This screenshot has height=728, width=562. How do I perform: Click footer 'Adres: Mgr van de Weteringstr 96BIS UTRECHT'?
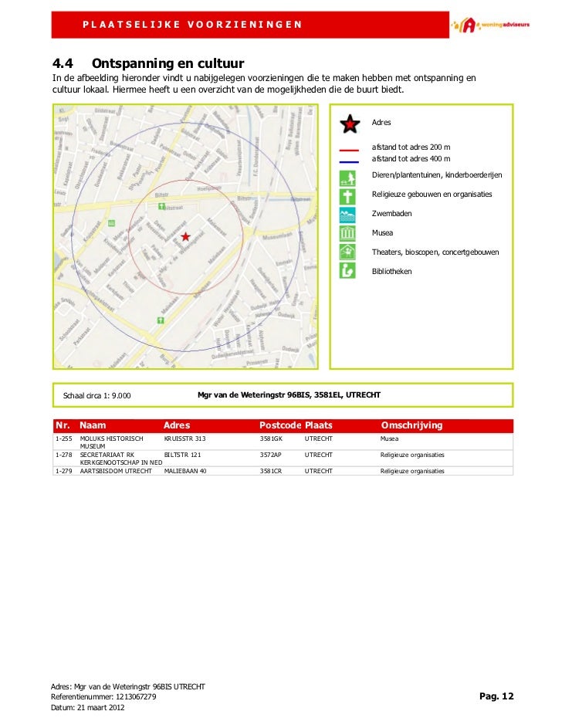(x=127, y=686)
